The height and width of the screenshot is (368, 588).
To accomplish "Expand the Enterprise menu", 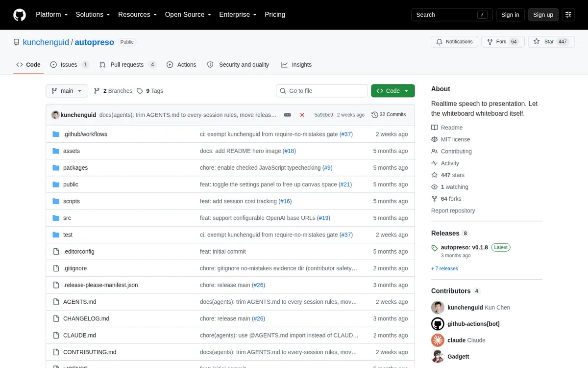I will (x=238, y=15).
